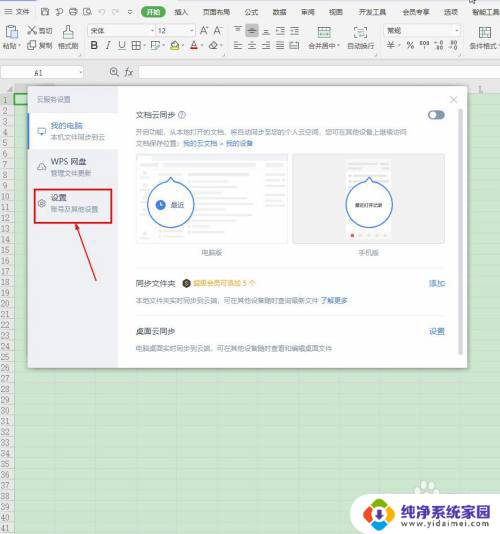Click the fx insert function icon

(129, 72)
